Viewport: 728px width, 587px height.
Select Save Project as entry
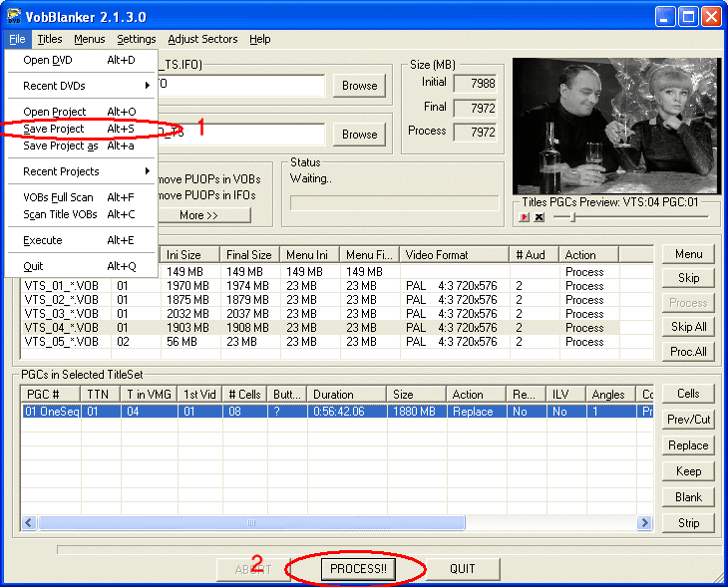pyautogui.click(x=81, y=146)
